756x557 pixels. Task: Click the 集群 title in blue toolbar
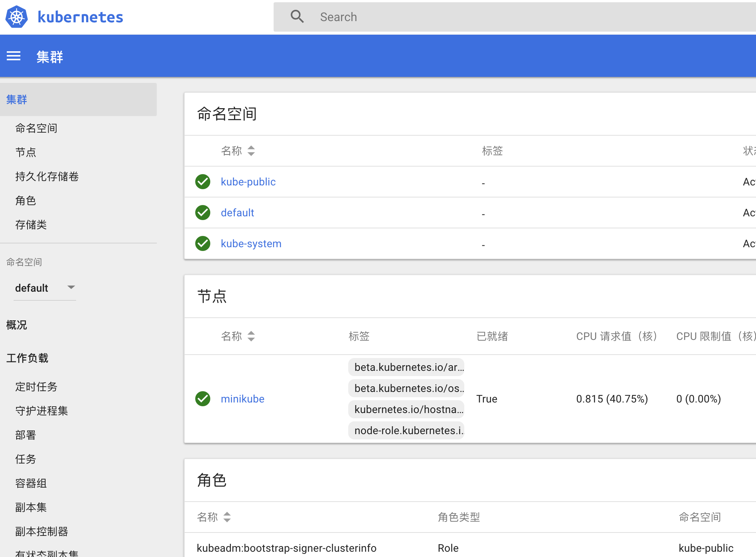[x=50, y=57]
